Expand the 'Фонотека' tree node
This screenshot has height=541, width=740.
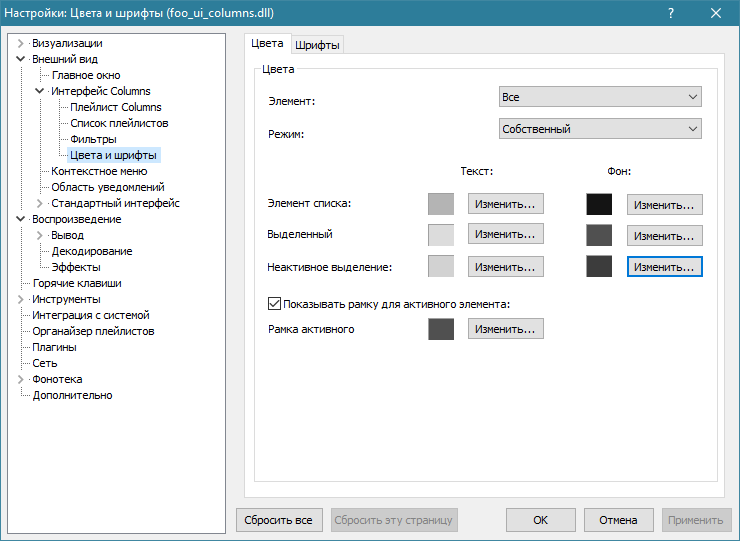point(22,379)
